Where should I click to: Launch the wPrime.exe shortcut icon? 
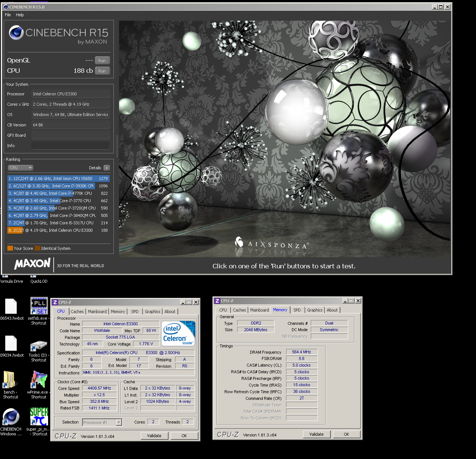coord(39,380)
